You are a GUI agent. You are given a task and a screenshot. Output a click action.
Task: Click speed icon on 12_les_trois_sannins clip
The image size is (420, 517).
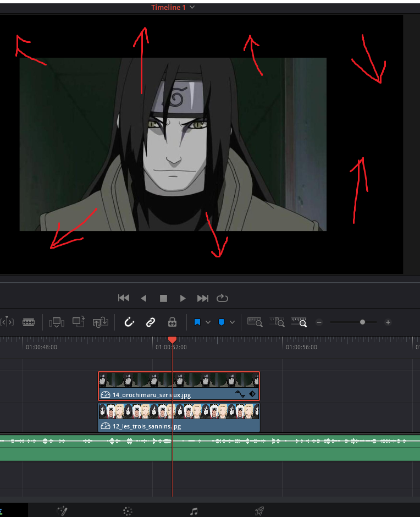105,426
